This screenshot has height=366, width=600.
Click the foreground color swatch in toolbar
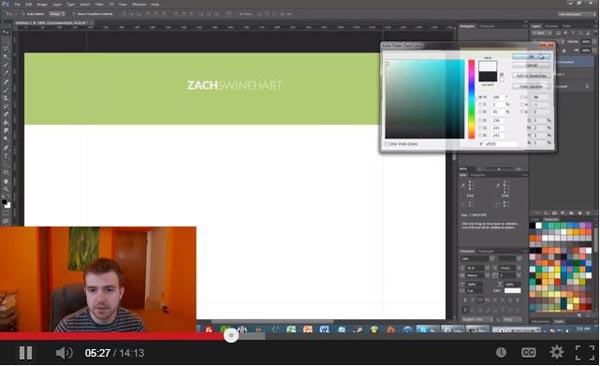pyautogui.click(x=4, y=202)
